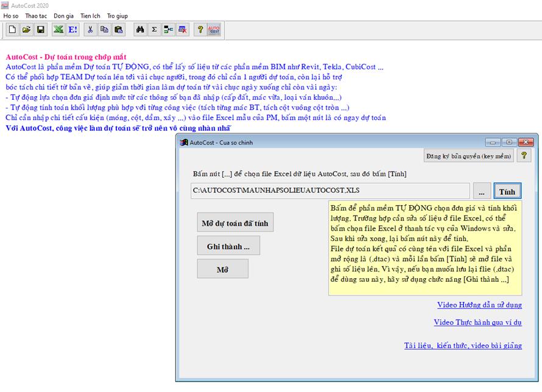Click the New file toolbar icon

[x=13, y=29]
